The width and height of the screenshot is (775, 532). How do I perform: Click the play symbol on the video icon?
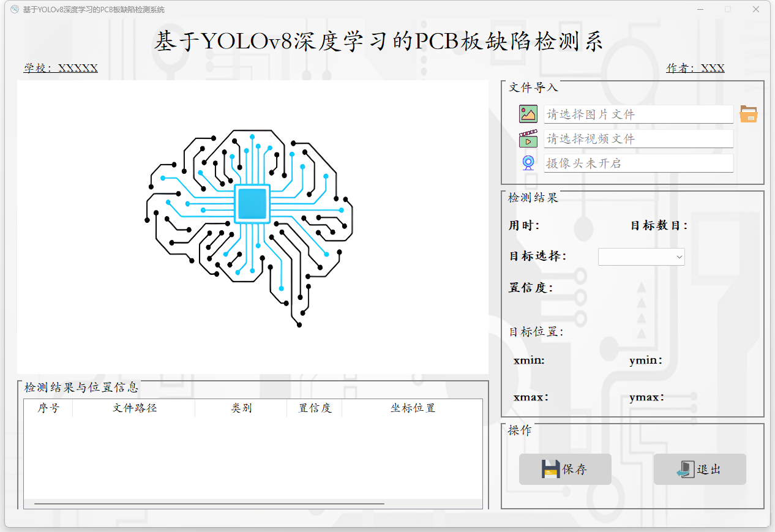[528, 141]
